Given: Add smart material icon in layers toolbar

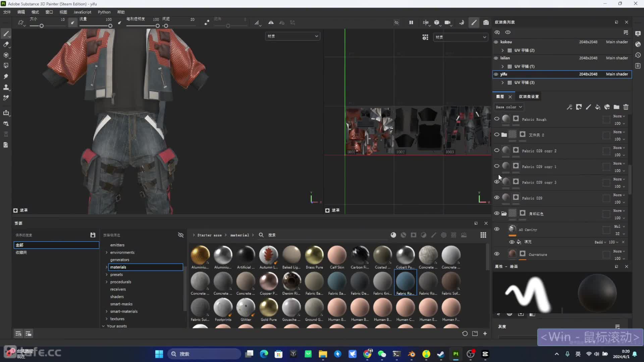Looking at the screenshot, I should pyautogui.click(x=607, y=107).
